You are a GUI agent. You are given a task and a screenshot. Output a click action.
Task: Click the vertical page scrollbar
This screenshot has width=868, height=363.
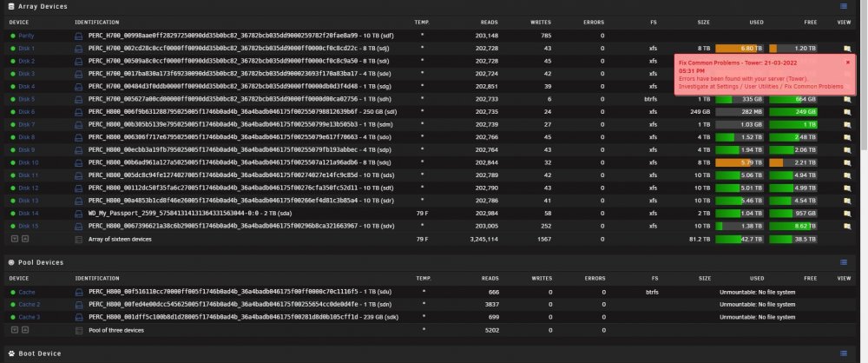865,75
